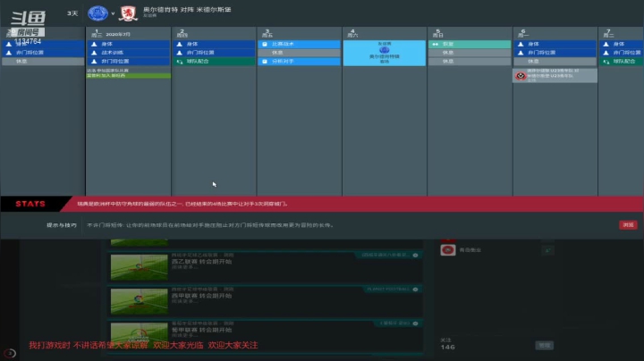Open the 西甲联赛 转会期开始 news headline

click(201, 296)
